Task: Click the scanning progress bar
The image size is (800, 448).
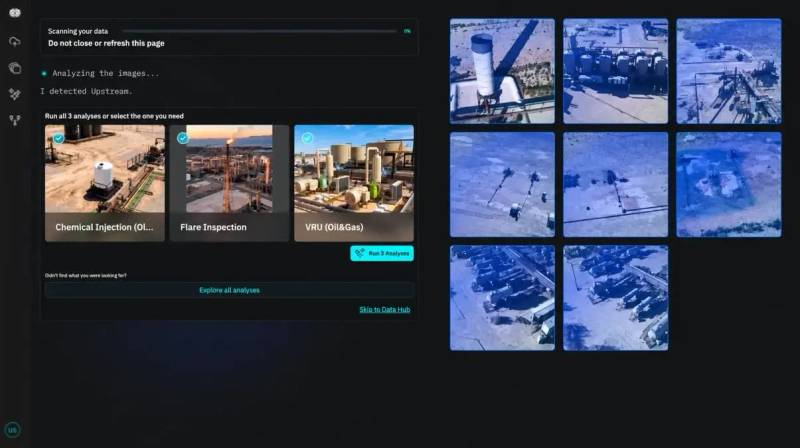Action: 259,31
